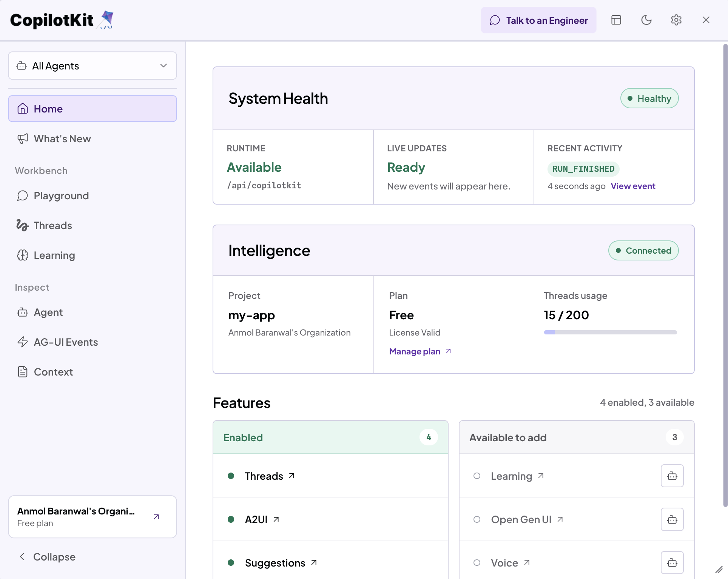Open Anmol Baranwal's Organization card
728x579 pixels.
(93, 517)
